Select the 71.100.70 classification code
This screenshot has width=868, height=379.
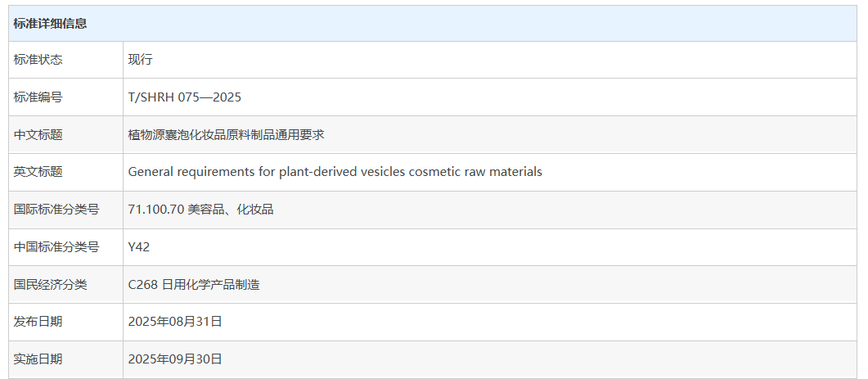pos(155,210)
